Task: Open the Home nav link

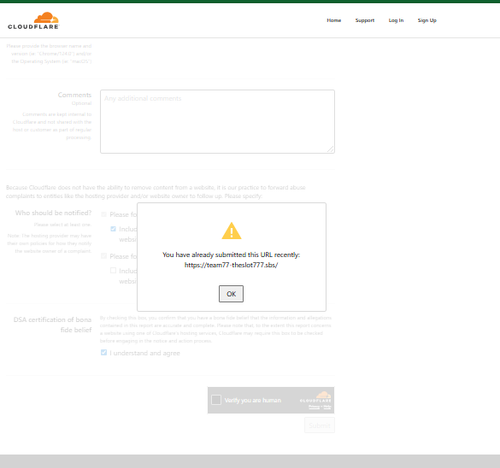Action: pos(334,20)
